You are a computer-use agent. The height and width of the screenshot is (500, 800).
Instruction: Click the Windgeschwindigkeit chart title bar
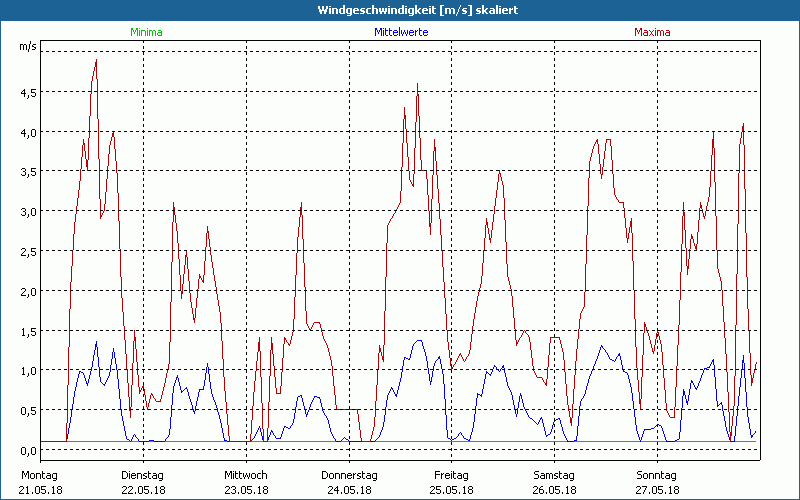[x=400, y=10]
